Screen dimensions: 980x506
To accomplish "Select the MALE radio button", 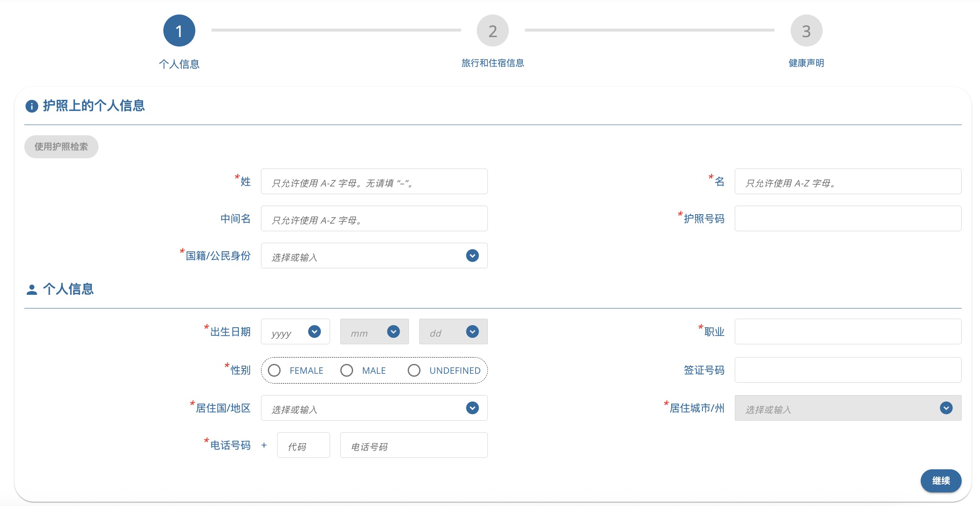I will click(x=347, y=370).
